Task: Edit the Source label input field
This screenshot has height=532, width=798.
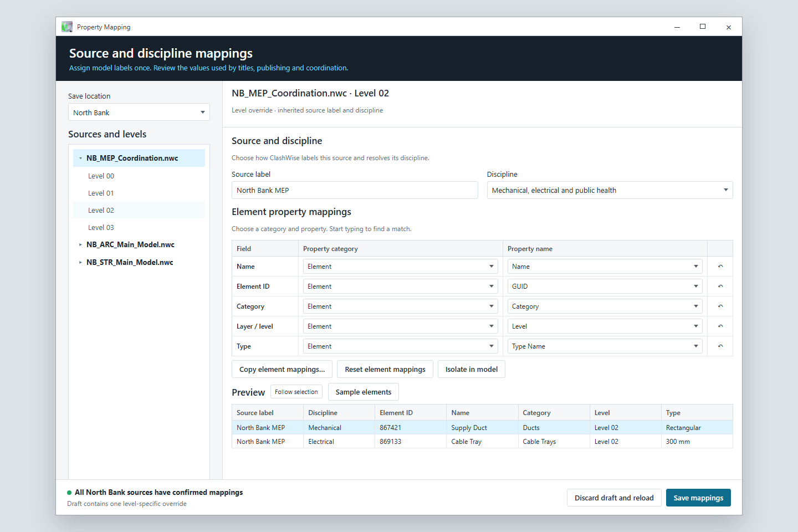Action: (355, 190)
